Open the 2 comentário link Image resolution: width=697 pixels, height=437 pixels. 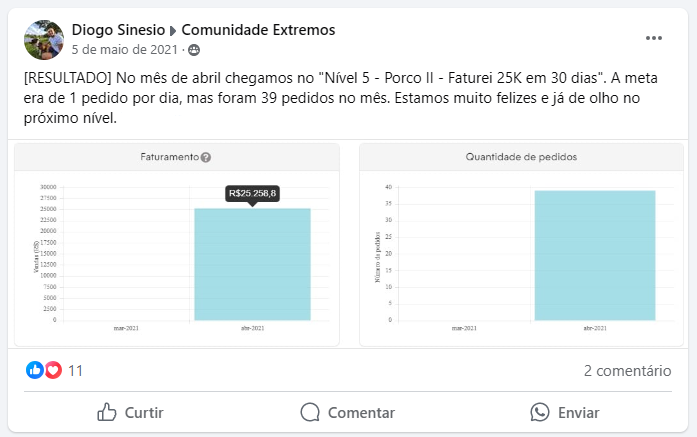(627, 371)
